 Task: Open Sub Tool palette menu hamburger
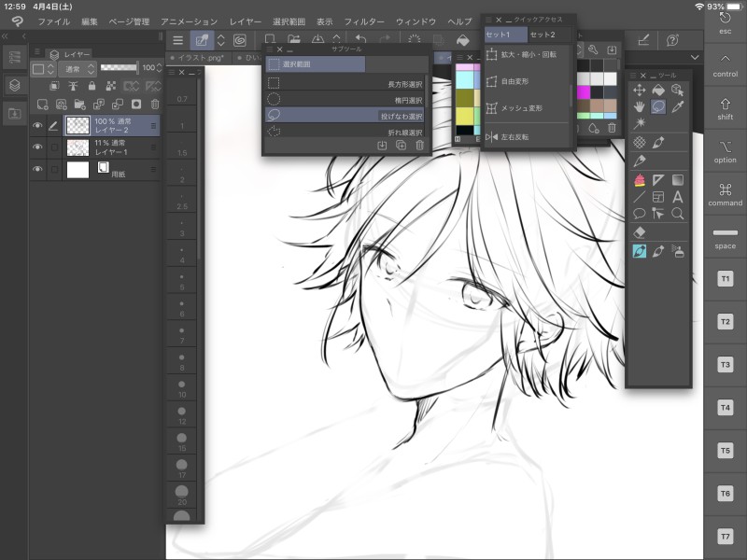[x=270, y=49]
